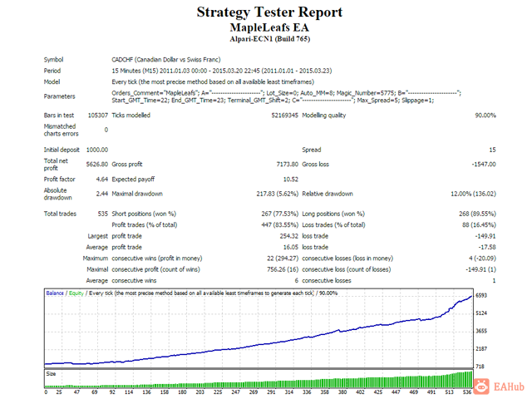
Task: Select largest loss trade value -149.91
Action: 485,236
